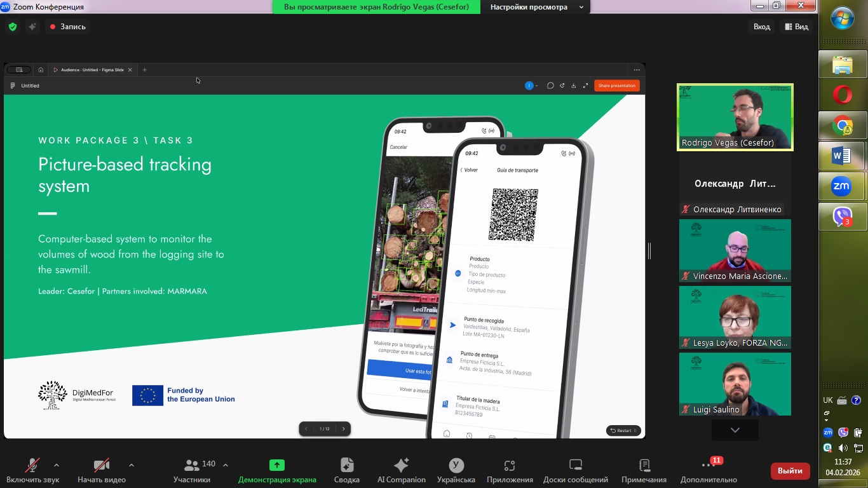Click the green encryption shield icon
This screenshot has height=488, width=868.
13,27
